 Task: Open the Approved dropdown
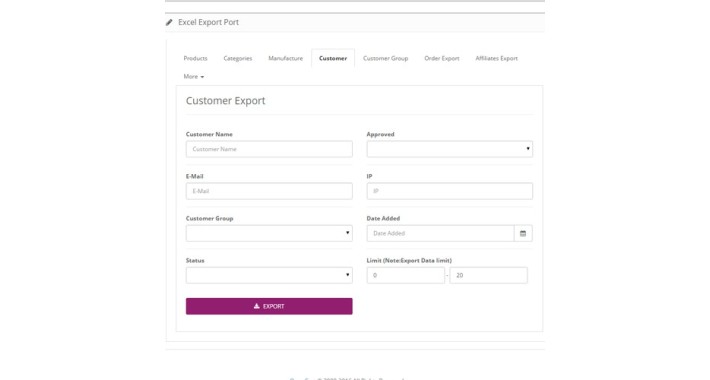click(450, 149)
